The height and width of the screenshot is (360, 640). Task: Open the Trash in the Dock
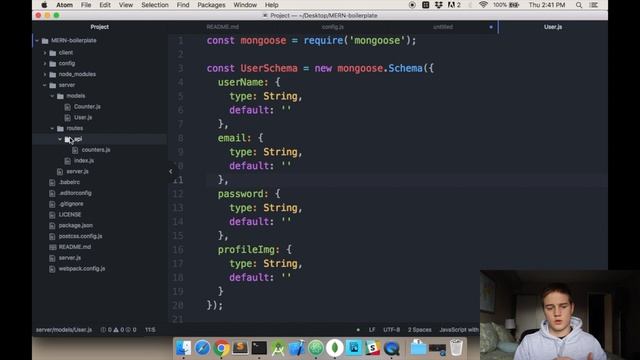tap(456, 348)
